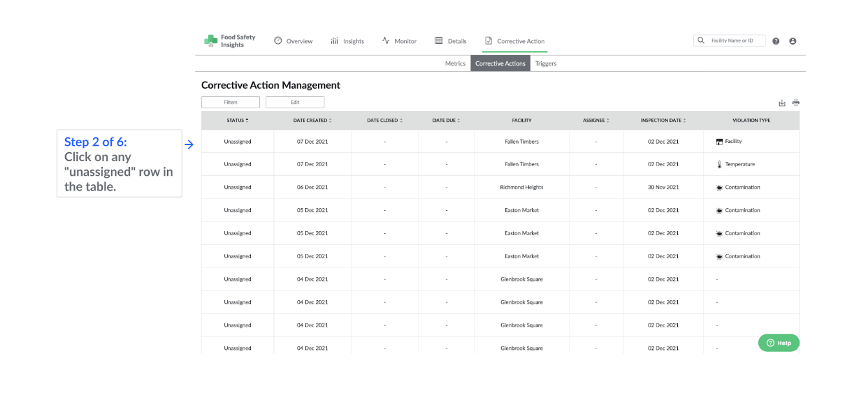Sort table by Date Created column
The height and width of the screenshot is (402, 868).
tap(312, 120)
